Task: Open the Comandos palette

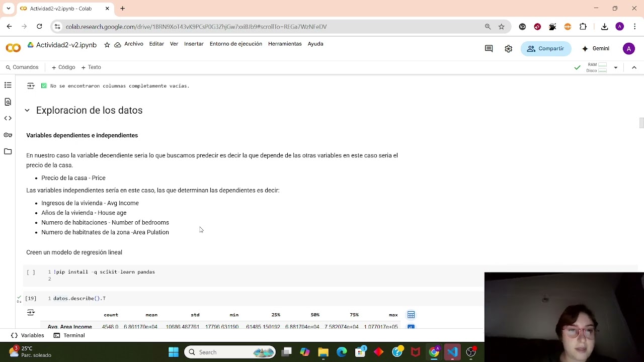Action: pyautogui.click(x=22, y=67)
